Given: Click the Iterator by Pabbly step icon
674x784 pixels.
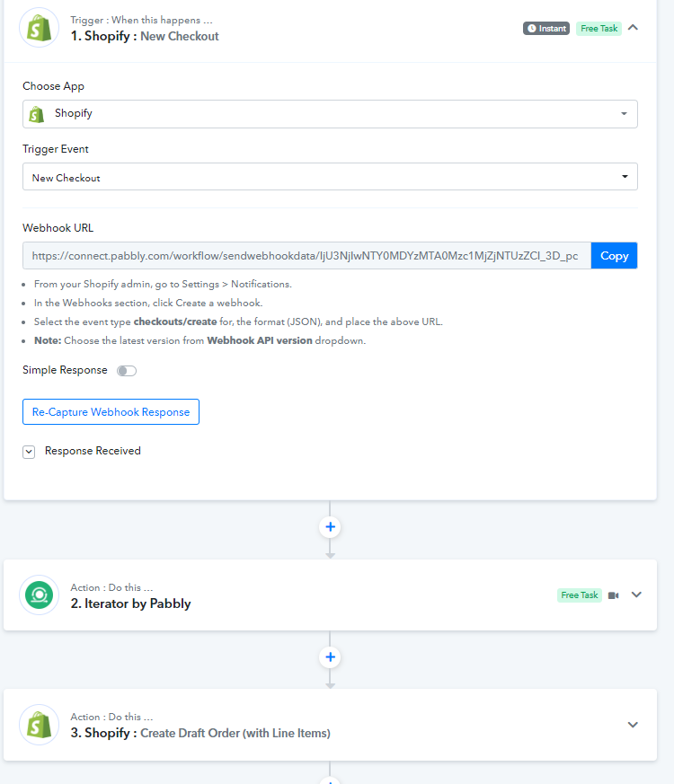Looking at the screenshot, I should tap(39, 595).
